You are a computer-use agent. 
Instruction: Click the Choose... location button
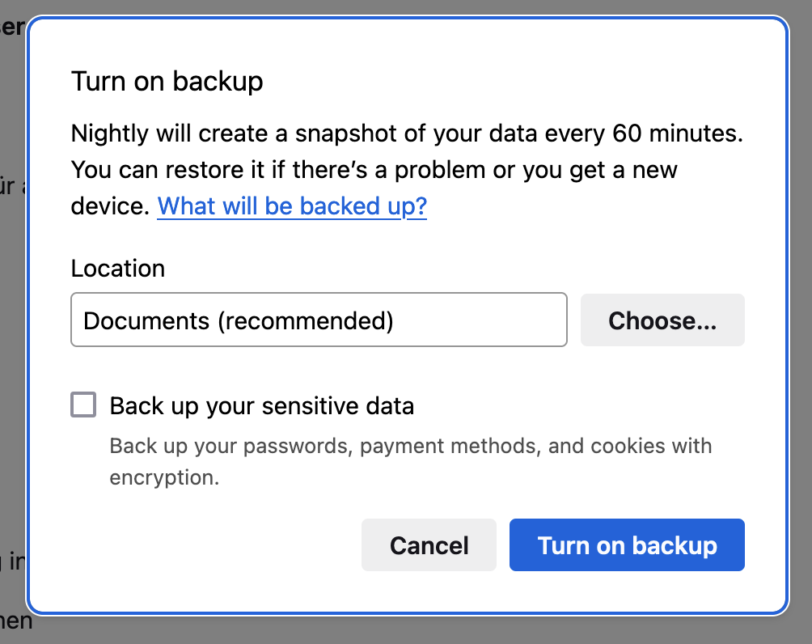[662, 320]
